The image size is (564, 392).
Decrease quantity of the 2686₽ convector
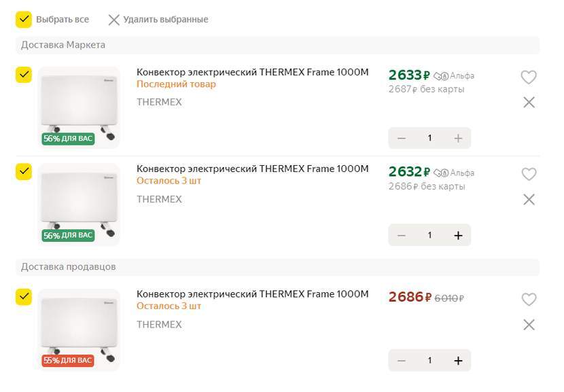402,361
